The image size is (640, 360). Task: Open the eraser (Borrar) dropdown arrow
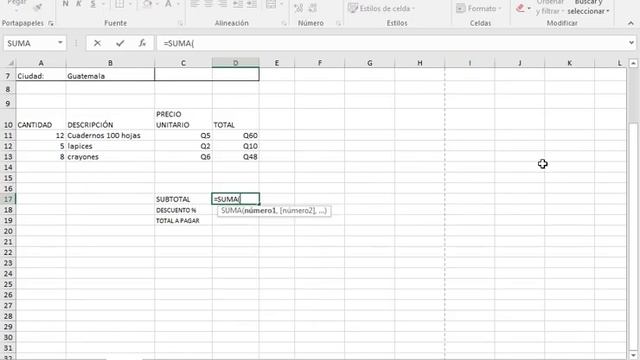(x=529, y=9)
